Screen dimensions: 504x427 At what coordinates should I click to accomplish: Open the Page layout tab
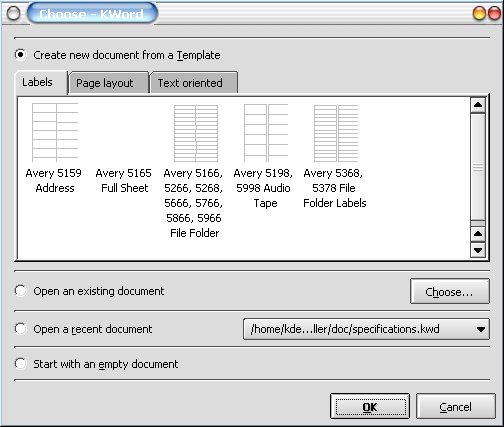(x=109, y=83)
